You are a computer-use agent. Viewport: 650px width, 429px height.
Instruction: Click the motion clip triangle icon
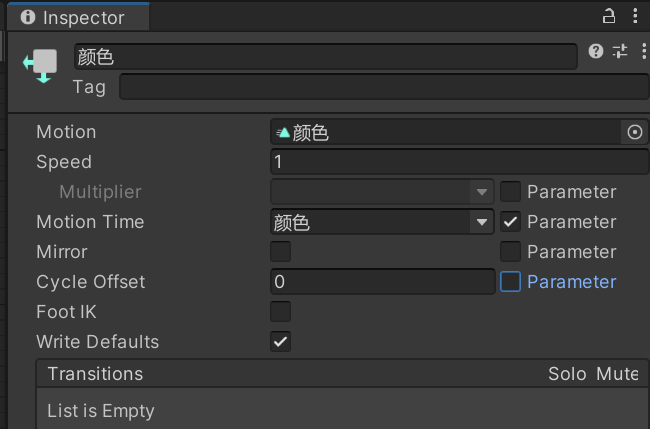[284, 132]
